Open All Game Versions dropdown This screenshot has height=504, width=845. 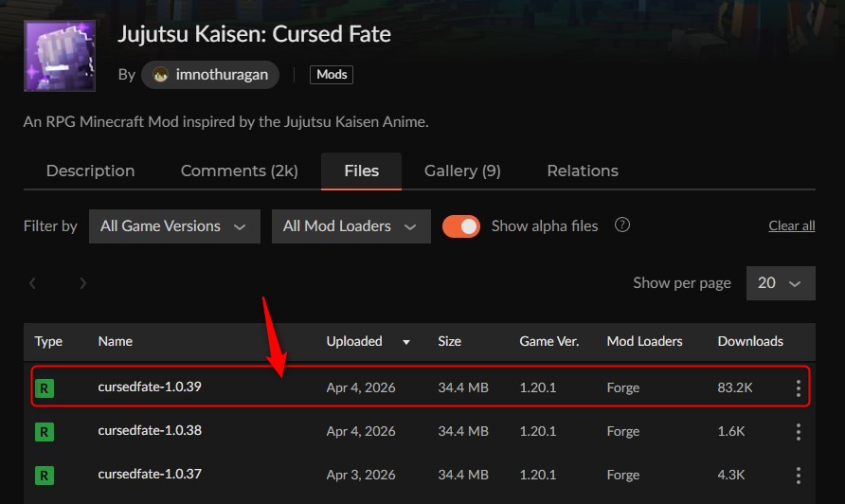[x=174, y=226]
